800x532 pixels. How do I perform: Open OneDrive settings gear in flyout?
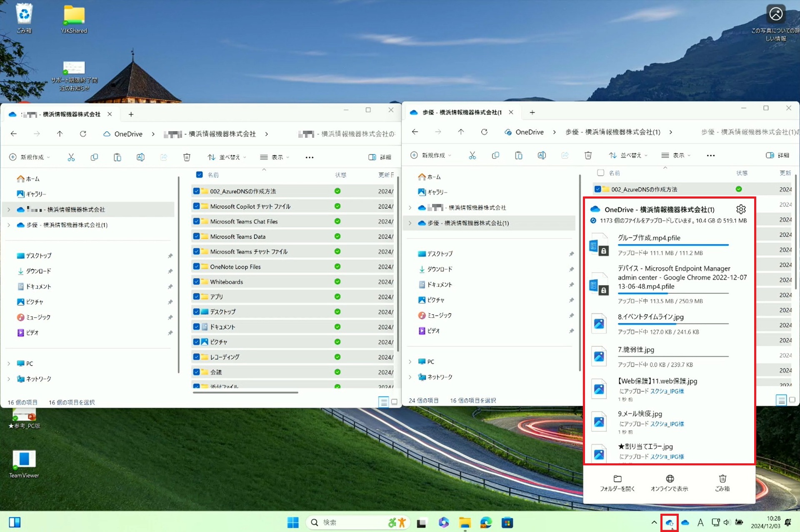point(740,209)
